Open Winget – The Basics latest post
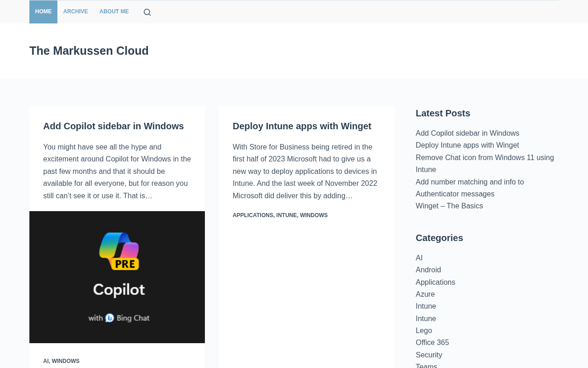The image size is (588, 368). point(449,206)
